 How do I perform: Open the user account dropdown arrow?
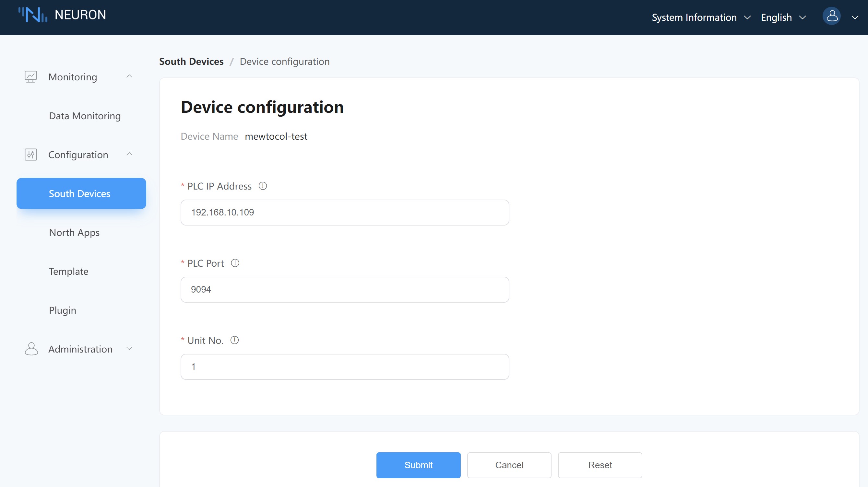855,17
